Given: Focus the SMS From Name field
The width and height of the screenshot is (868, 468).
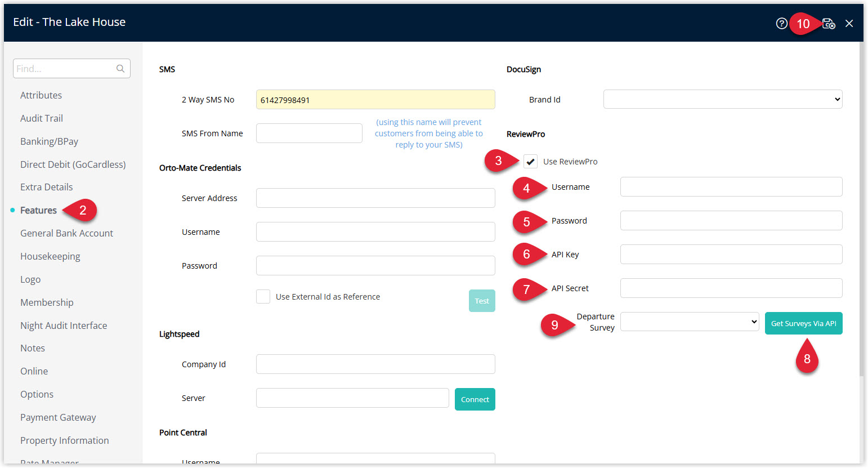Looking at the screenshot, I should click(x=309, y=133).
